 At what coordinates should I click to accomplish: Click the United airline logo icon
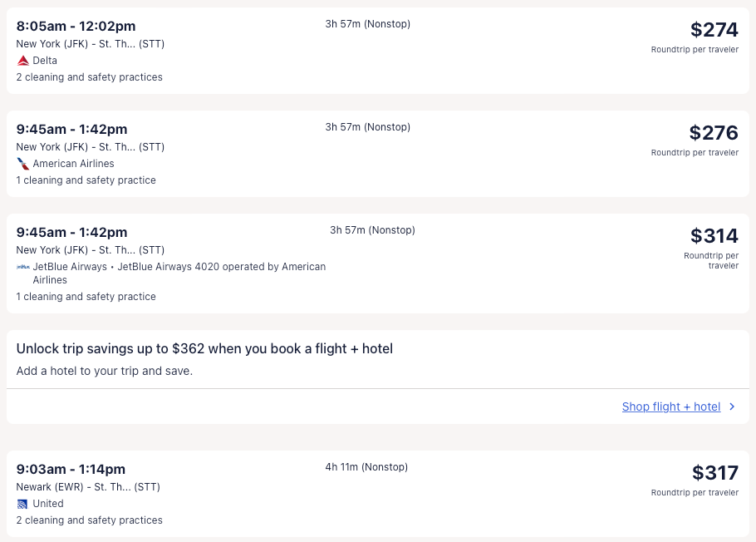click(x=23, y=504)
